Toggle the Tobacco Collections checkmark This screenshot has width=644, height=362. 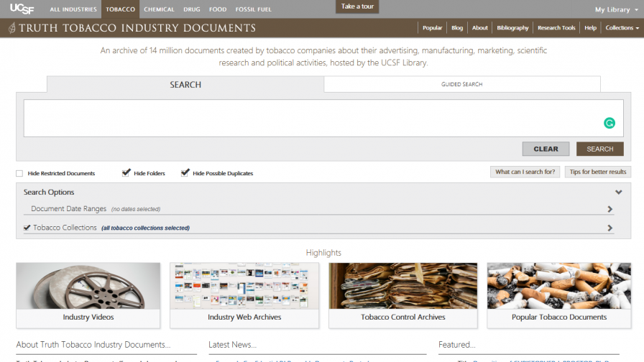tap(27, 228)
